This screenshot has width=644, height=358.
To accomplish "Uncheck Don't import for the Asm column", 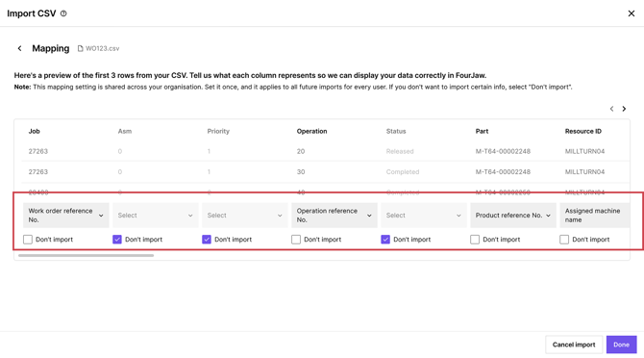I will (x=117, y=240).
